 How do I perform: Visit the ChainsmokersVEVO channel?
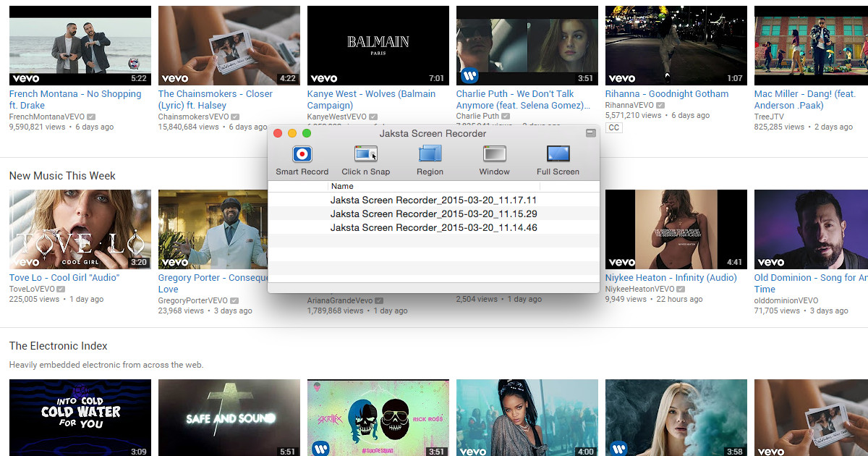(195, 116)
